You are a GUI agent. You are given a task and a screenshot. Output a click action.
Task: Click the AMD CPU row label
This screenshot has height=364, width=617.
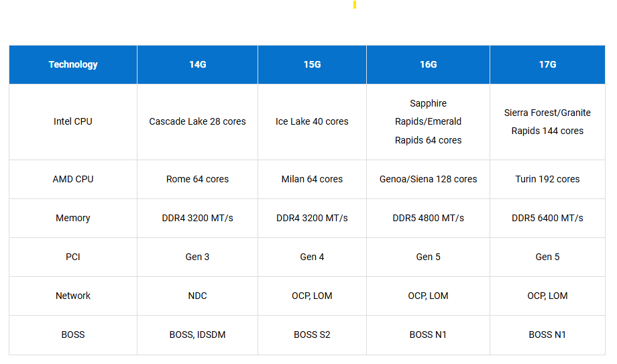73,180
